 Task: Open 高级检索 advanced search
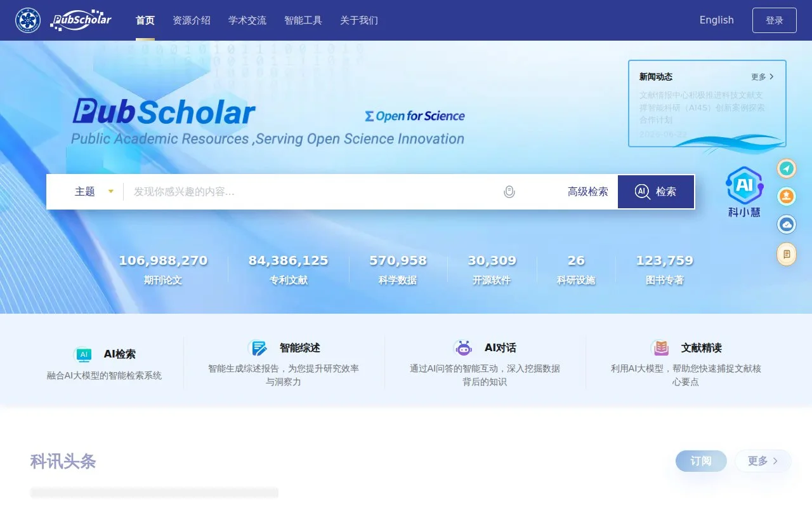click(x=588, y=192)
